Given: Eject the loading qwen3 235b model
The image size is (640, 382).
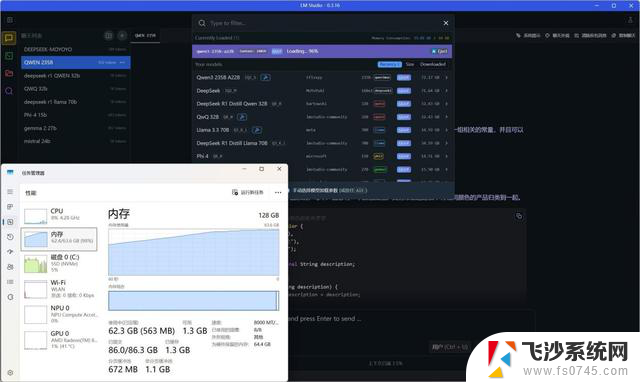Looking at the screenshot, I should pyautogui.click(x=440, y=51).
